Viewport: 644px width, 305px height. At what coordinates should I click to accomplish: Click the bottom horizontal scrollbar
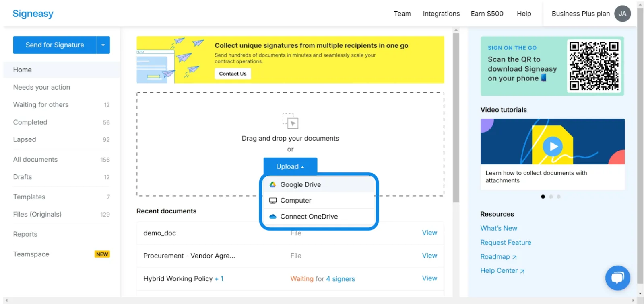[x=320, y=301]
